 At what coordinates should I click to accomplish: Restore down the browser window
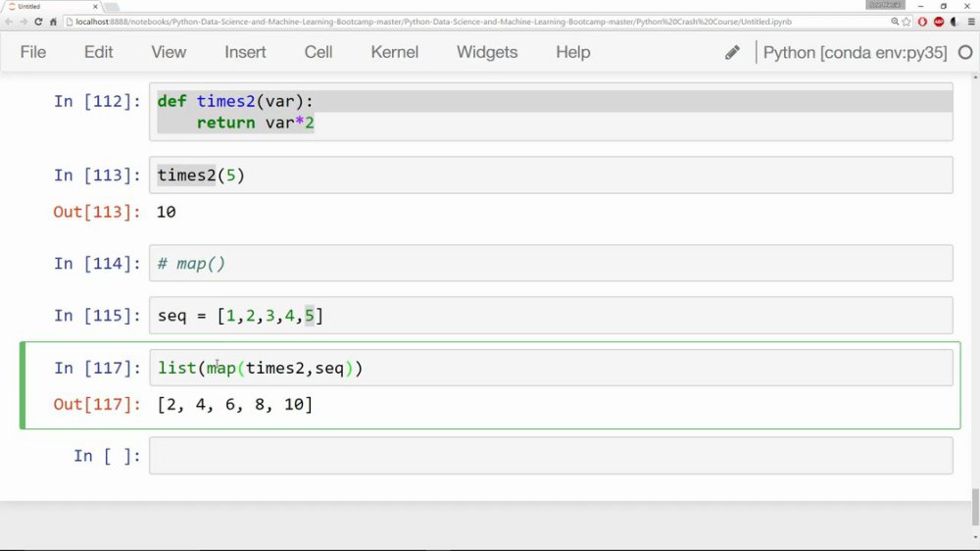point(944,6)
